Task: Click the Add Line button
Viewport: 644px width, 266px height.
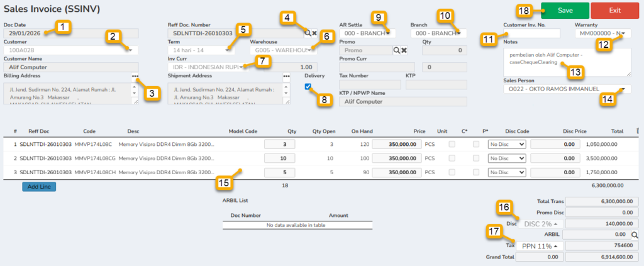Action: pyautogui.click(x=39, y=187)
